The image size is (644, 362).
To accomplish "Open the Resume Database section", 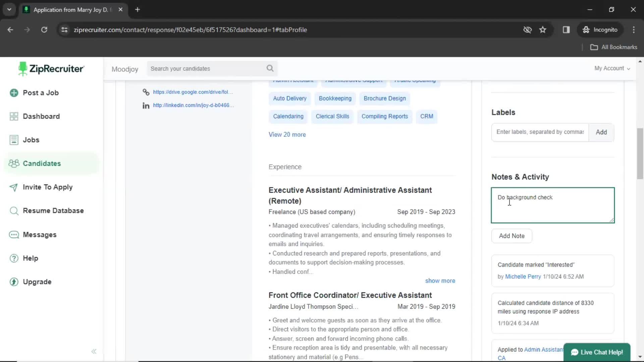I will coord(53,210).
